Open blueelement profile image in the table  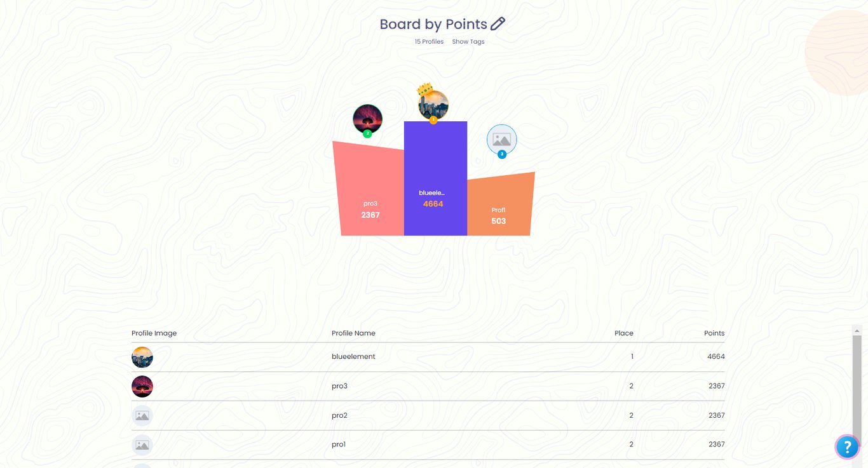pos(142,357)
